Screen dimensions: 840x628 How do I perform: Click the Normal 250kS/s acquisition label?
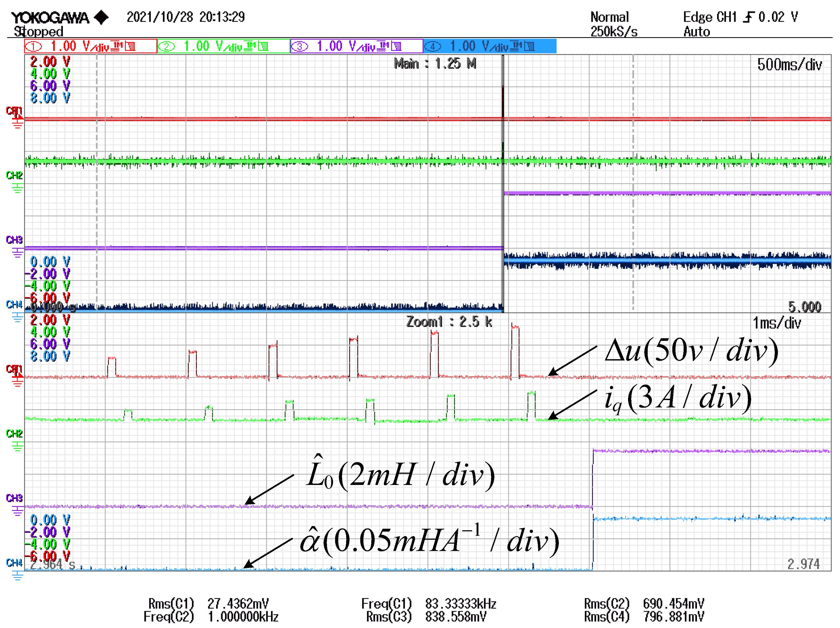point(613,24)
